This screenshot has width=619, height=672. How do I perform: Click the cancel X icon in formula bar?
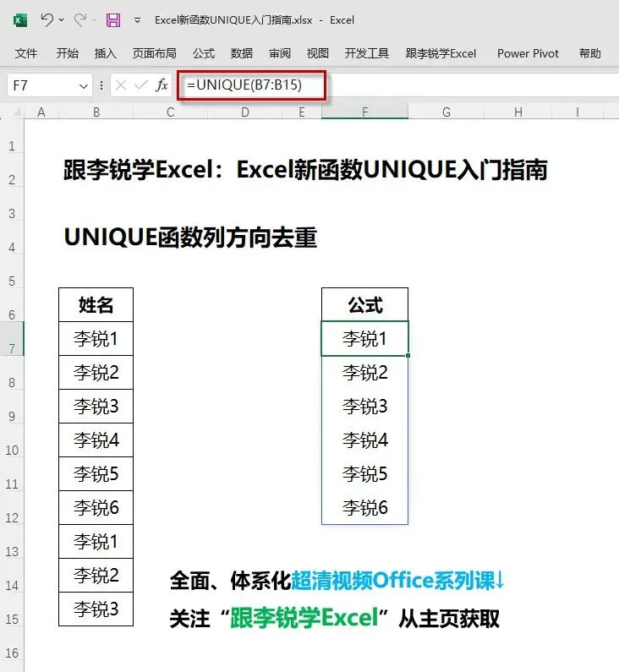coord(121,85)
